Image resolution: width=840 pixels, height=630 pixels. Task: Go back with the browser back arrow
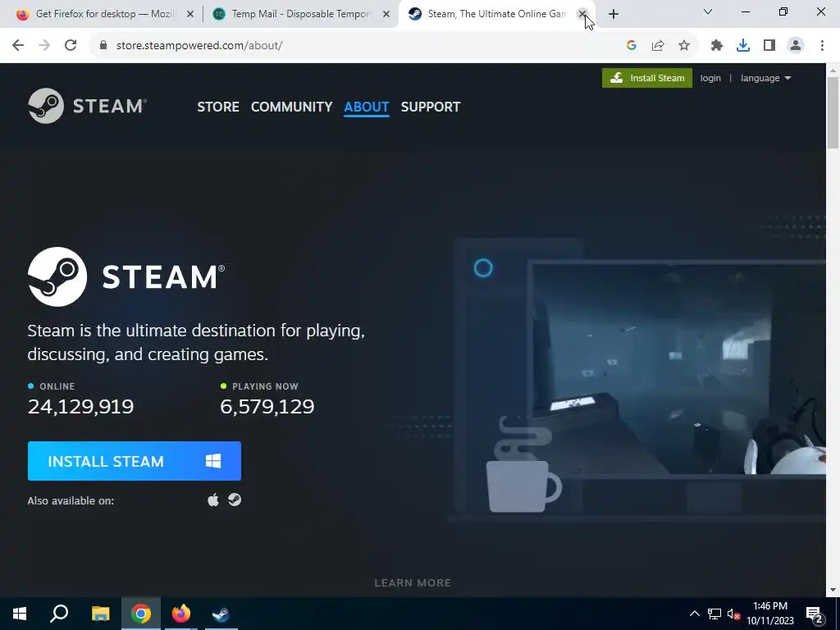18,46
